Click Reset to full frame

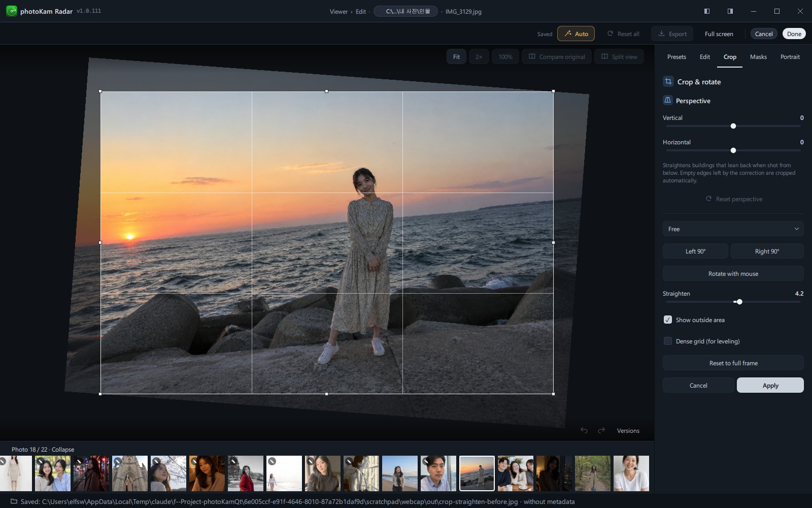(x=733, y=363)
